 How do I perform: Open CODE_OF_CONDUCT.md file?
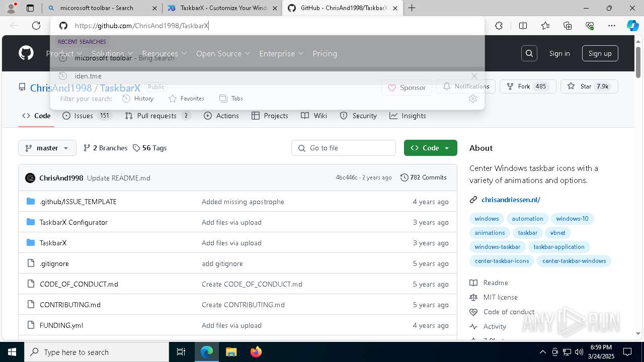(79, 284)
